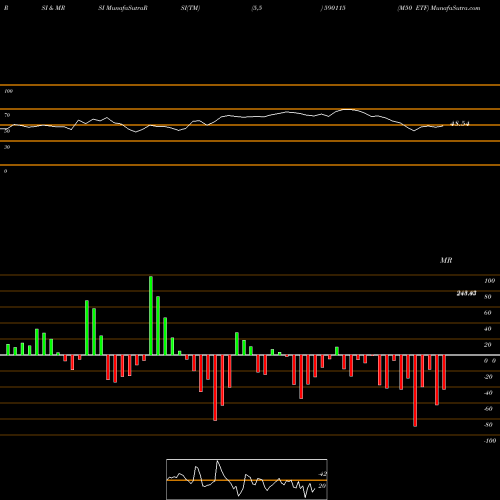Click the '(M50 ETF) MunafaSutra.com' title text
500x500 pixels.
[x=439, y=8]
